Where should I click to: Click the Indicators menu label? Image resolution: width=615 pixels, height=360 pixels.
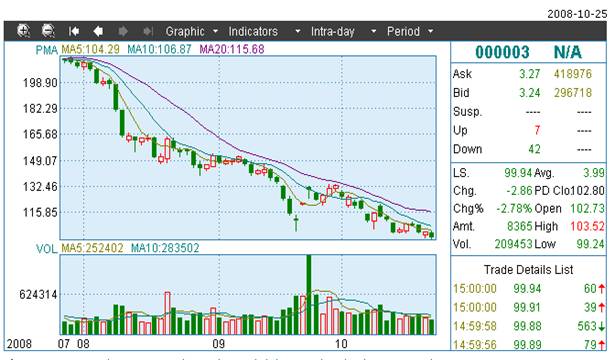(x=253, y=31)
